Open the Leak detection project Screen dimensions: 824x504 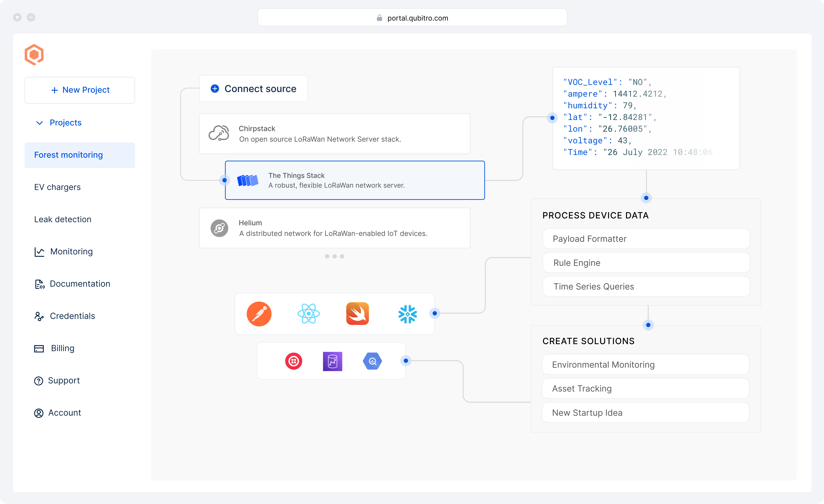coord(62,219)
